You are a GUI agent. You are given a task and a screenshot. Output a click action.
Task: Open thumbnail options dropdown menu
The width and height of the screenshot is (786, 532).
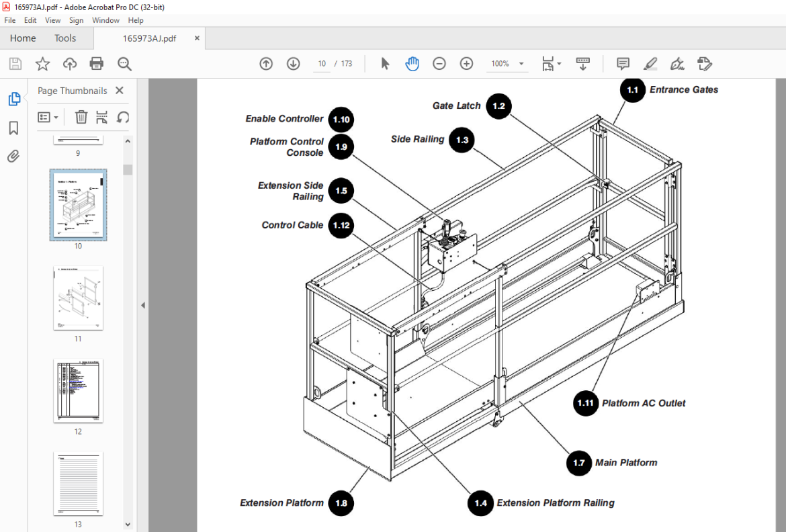pos(48,118)
